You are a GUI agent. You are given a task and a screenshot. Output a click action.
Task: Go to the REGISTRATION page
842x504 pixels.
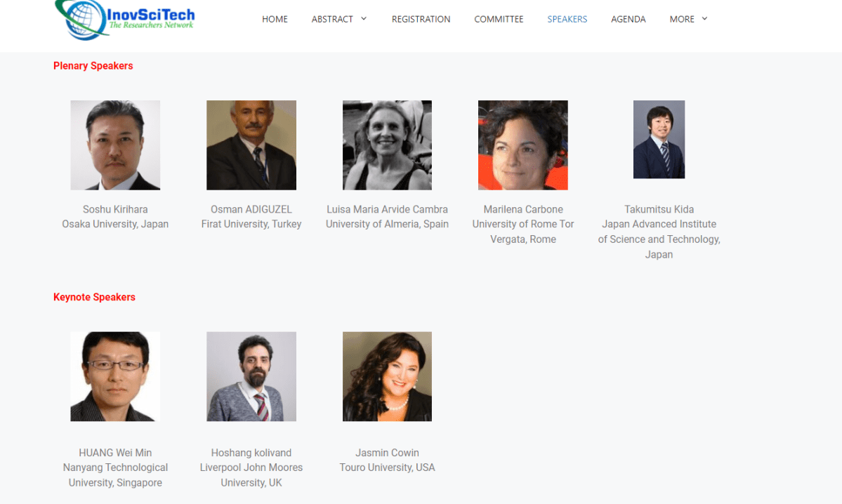421,20
